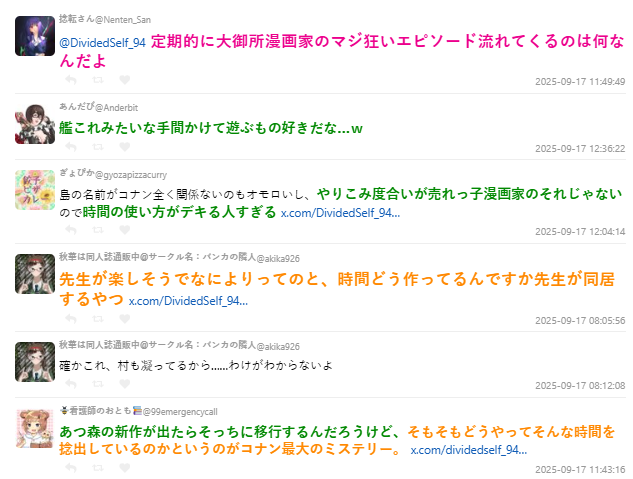Like the tweet by Nenten_San

click(x=124, y=79)
